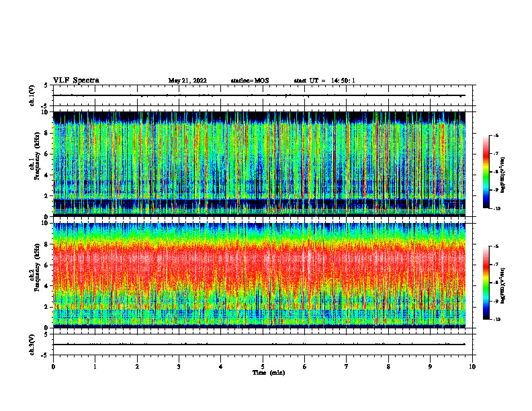Click the "-10" tick on ch.1 color bar
The image size is (532, 411).
[x=497, y=209]
